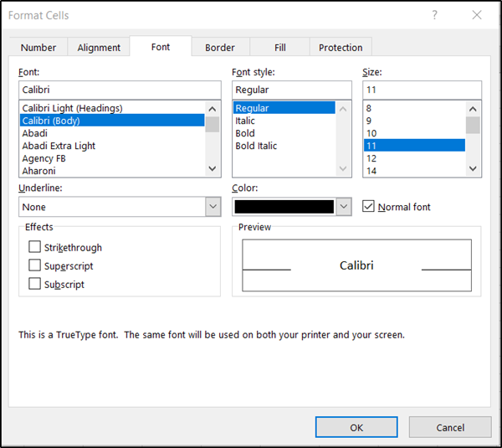Open the Underline dropdown

(x=213, y=207)
